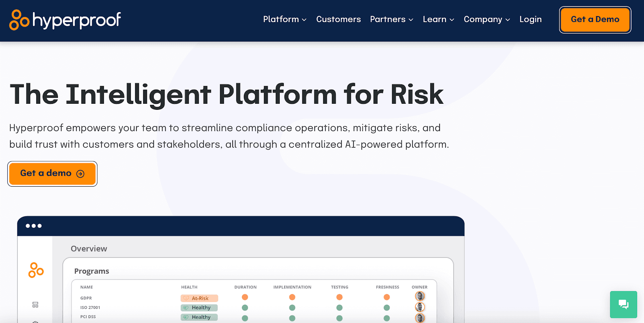
Task: Select the grid layout icon in the dashboard sidebar
Action: pos(35,304)
